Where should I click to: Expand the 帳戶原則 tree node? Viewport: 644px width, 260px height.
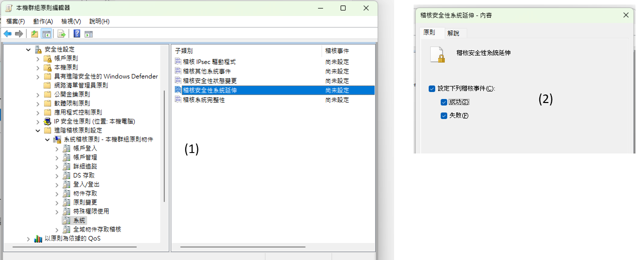tap(38, 58)
